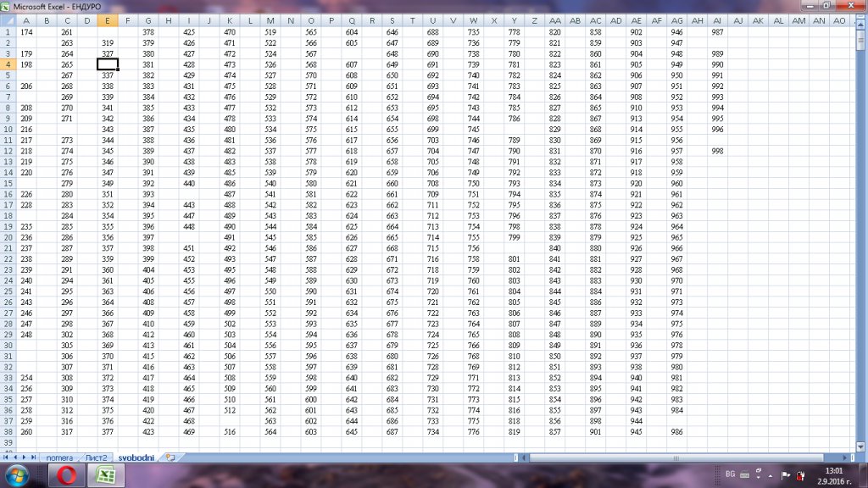This screenshot has height=488, width=868.
Task: Open the on-screen keyboard tray icon
Action: point(744,474)
